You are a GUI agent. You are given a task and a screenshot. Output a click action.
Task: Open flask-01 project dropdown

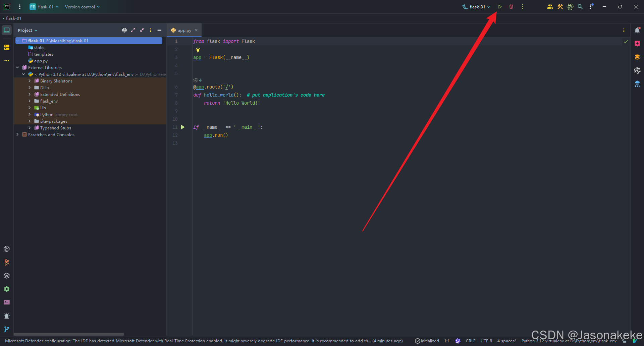[44, 7]
